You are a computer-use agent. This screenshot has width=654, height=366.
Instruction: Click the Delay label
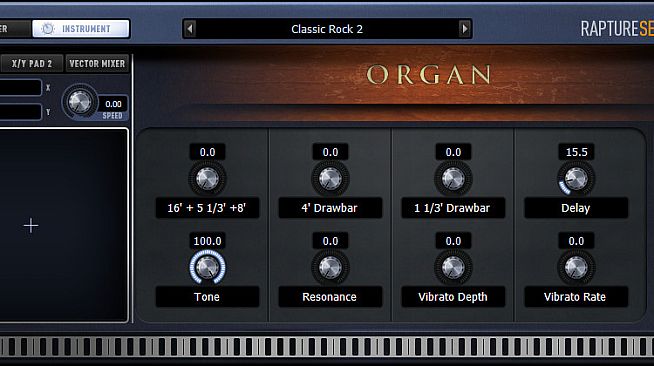click(x=576, y=208)
